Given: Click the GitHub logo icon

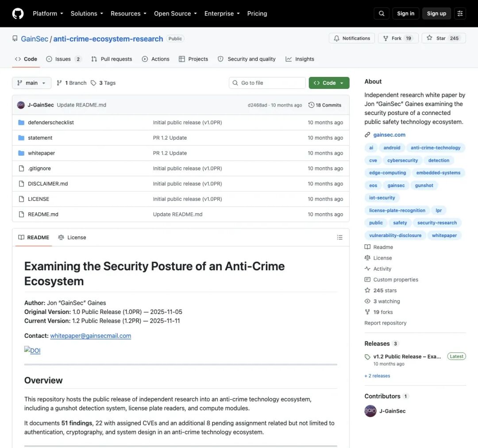Looking at the screenshot, I should 18,14.
